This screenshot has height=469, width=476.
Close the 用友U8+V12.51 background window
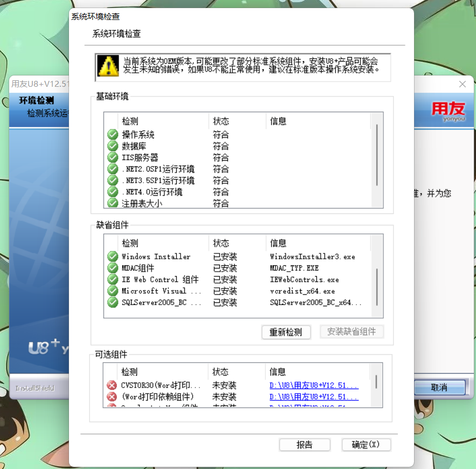tap(463, 84)
